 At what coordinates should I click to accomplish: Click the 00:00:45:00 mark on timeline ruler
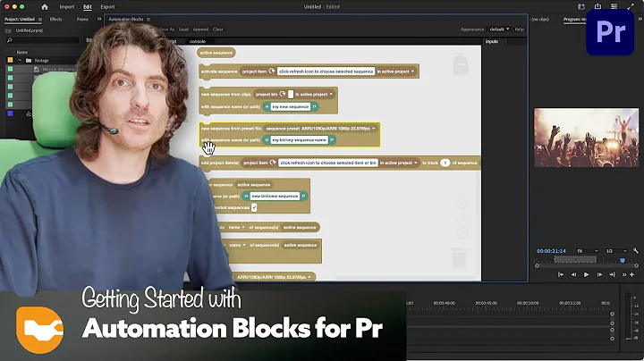pyautogui.click(x=486, y=303)
